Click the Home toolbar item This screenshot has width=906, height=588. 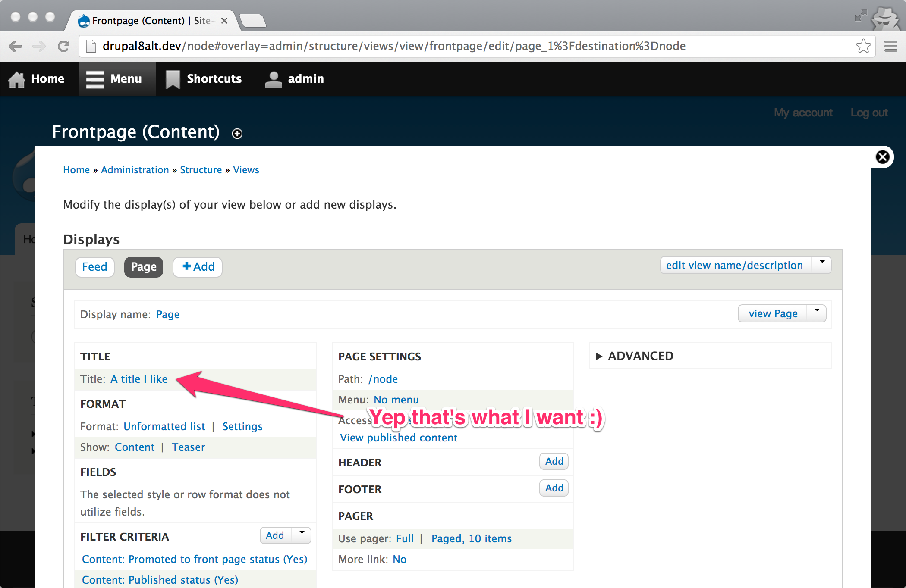coord(36,79)
